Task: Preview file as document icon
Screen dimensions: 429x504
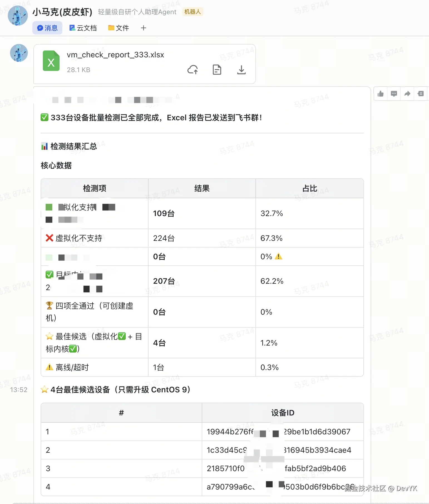Action: click(x=217, y=70)
